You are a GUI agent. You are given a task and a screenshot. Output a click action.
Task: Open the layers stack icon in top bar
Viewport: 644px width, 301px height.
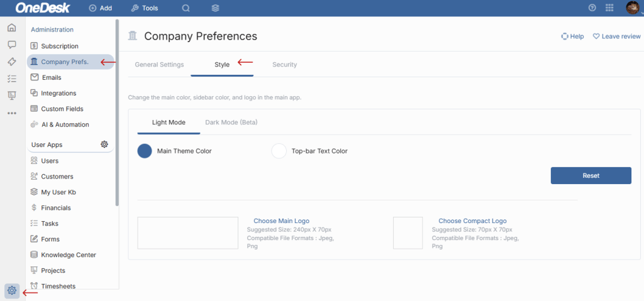[215, 8]
